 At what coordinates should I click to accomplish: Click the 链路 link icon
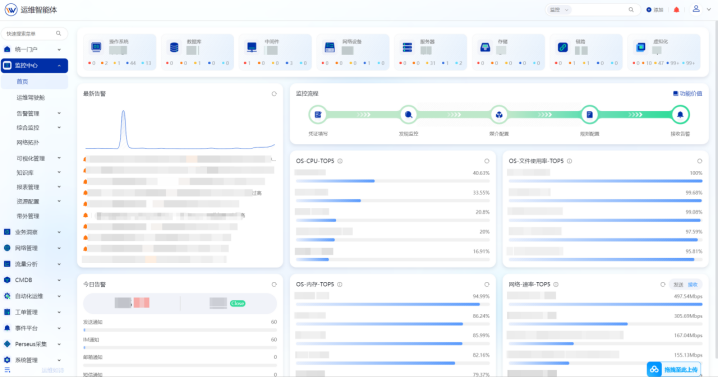(563, 47)
